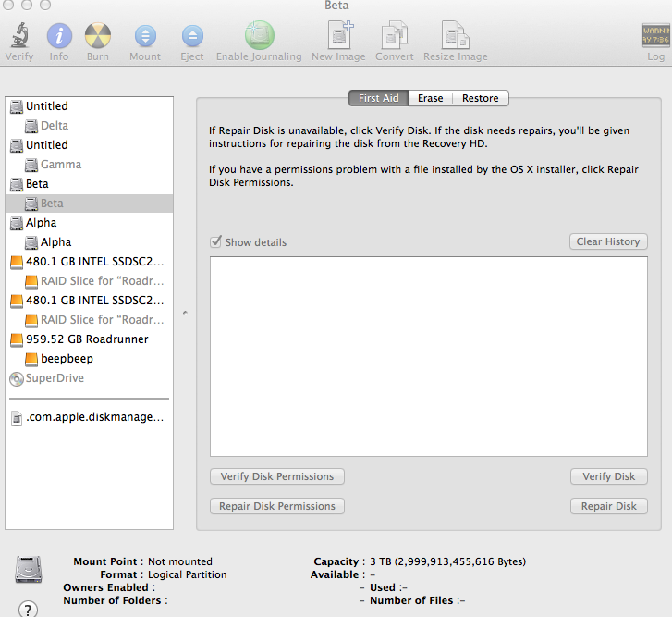The image size is (672, 617).
Task: Click the large drive icon beside Mount Point
Action: pyautogui.click(x=29, y=570)
